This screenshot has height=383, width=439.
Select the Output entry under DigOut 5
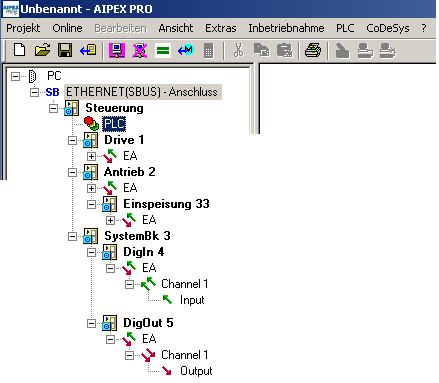click(196, 371)
